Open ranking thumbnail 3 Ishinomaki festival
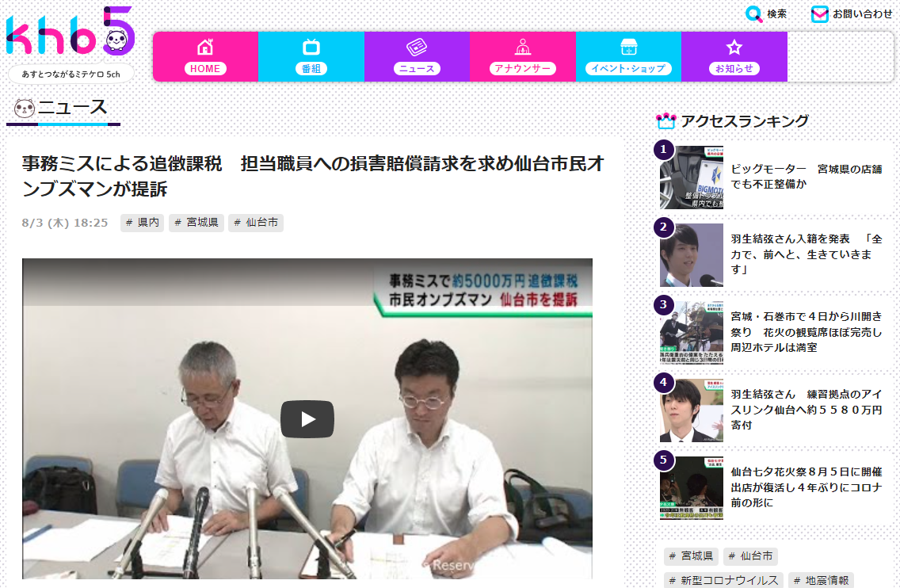Image resolution: width=900 pixels, height=588 pixels. 691,333
